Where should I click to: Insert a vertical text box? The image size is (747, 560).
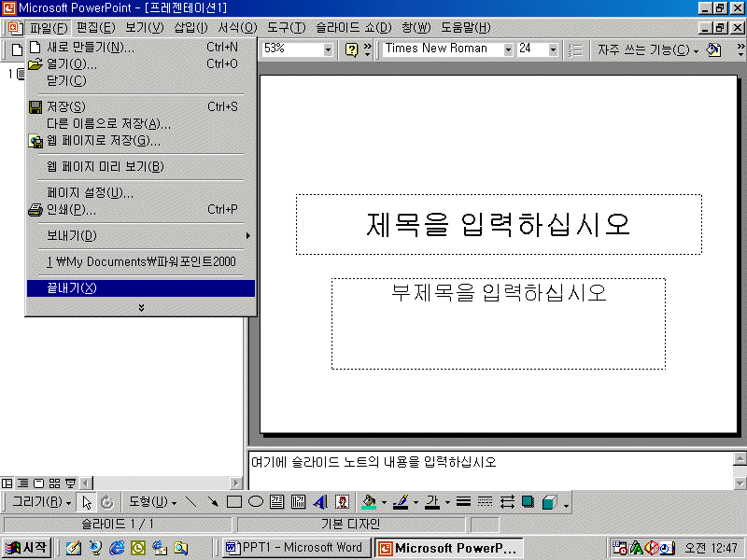click(298, 502)
